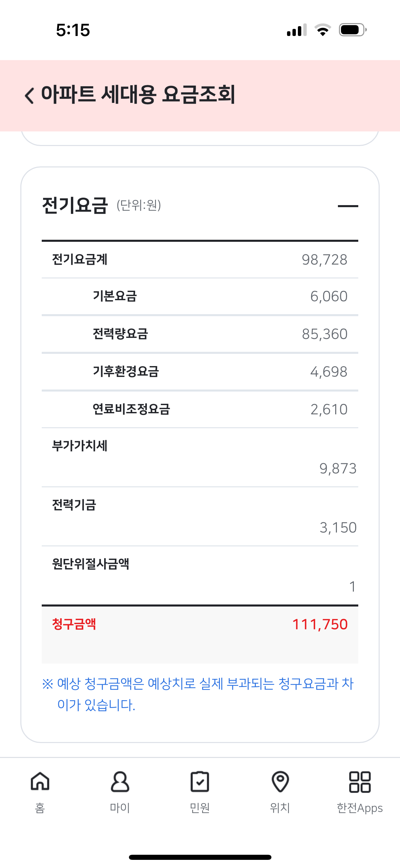
Task: Open the 위치 location pin icon
Action: pyautogui.click(x=280, y=781)
